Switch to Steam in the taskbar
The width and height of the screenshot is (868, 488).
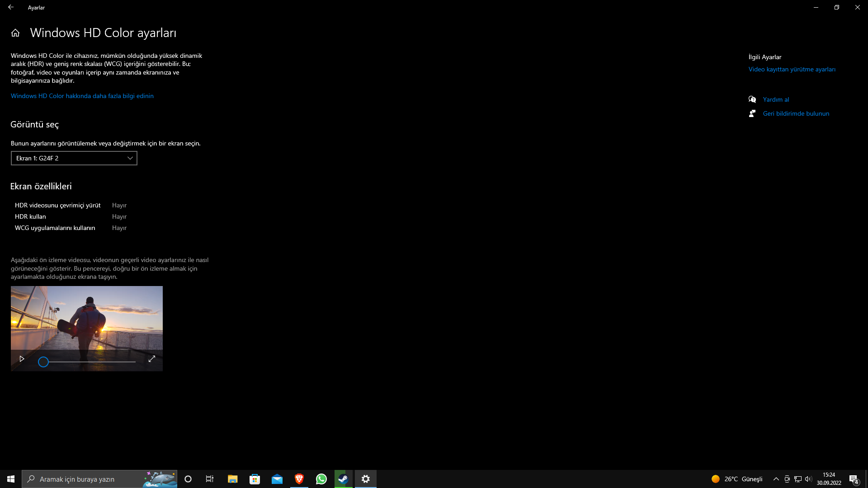[x=344, y=479]
